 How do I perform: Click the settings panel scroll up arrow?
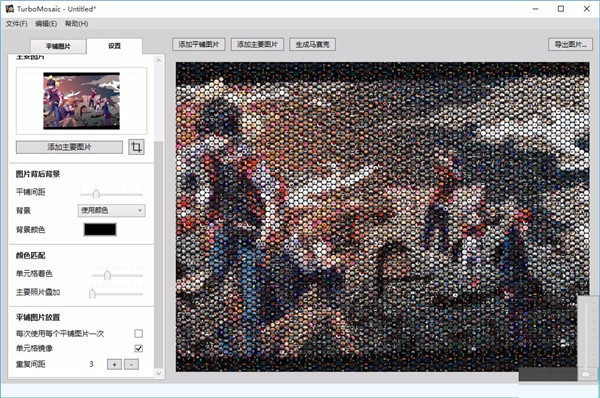click(159, 60)
